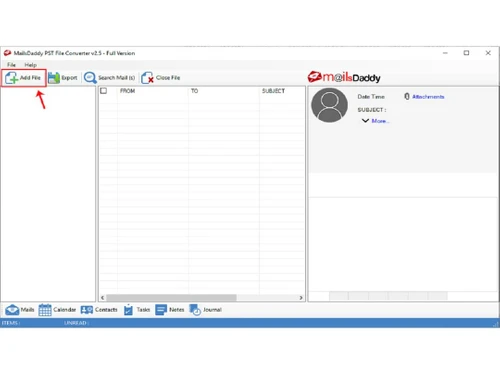Click the sender avatar picture
Screen dimensions: 500x375
pos(329,105)
